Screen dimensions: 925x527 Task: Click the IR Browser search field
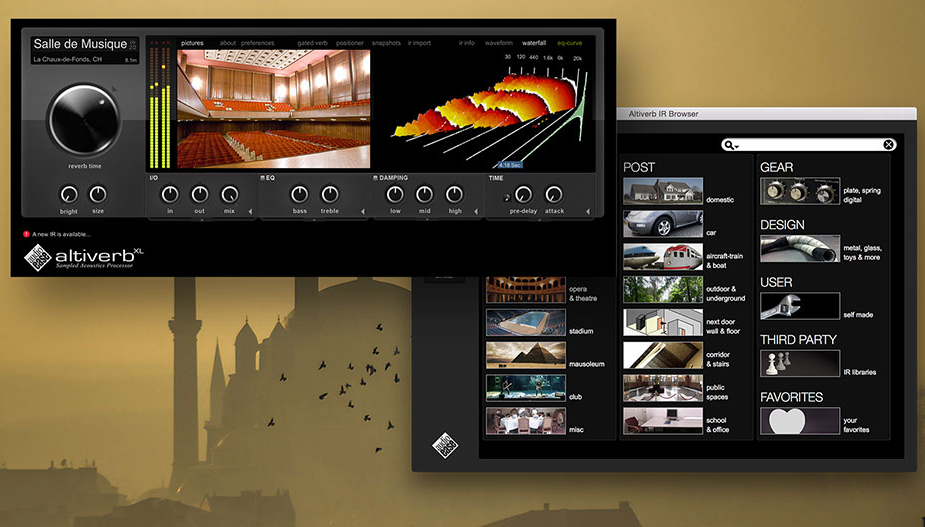coord(809,145)
